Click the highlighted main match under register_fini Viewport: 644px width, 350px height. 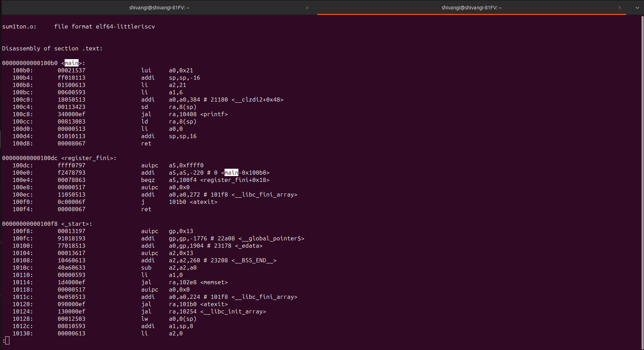[230, 173]
